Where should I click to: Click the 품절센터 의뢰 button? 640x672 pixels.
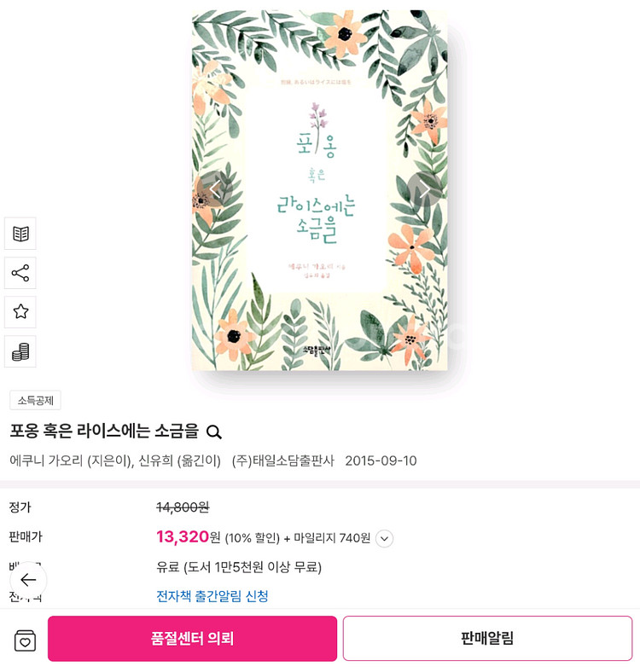(192, 639)
